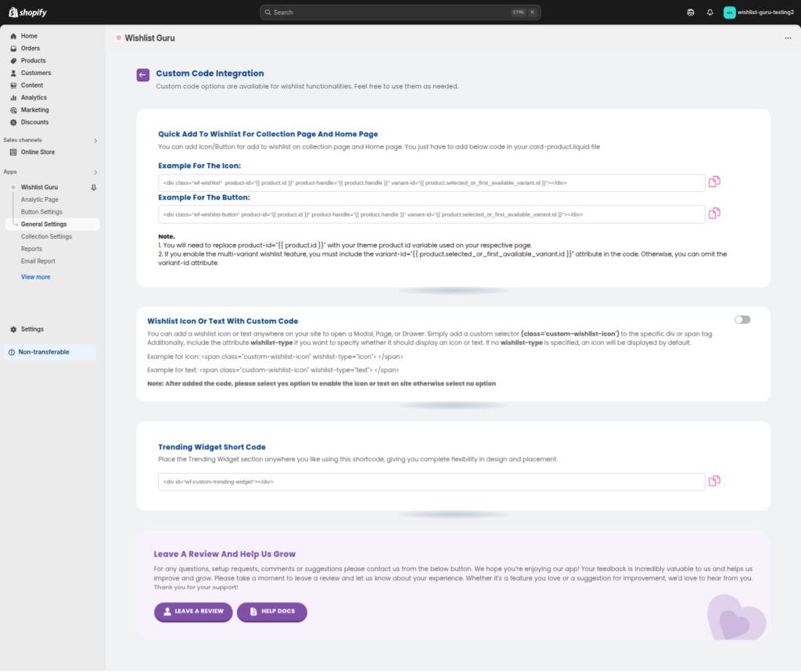Click the Content icon in sidebar
801x672 pixels.
click(13, 85)
